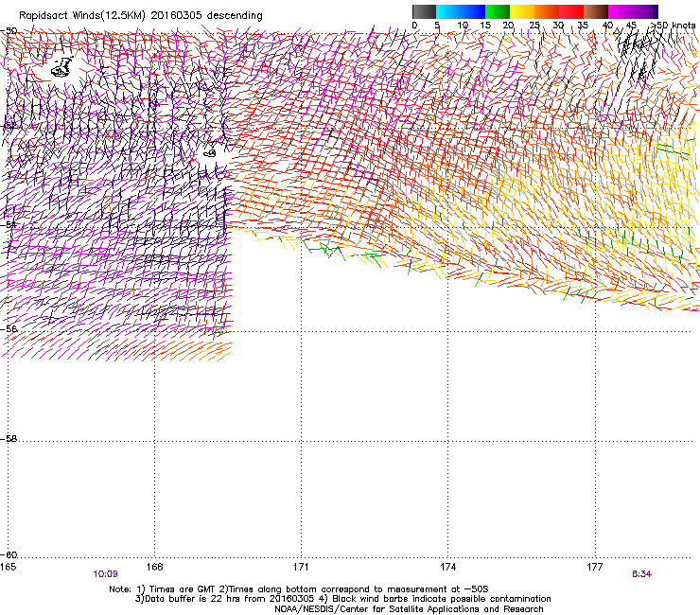The width and height of the screenshot is (700, 615).
Task: Click the cyan-blue 5-15 knots legend band
Action: click(461, 11)
